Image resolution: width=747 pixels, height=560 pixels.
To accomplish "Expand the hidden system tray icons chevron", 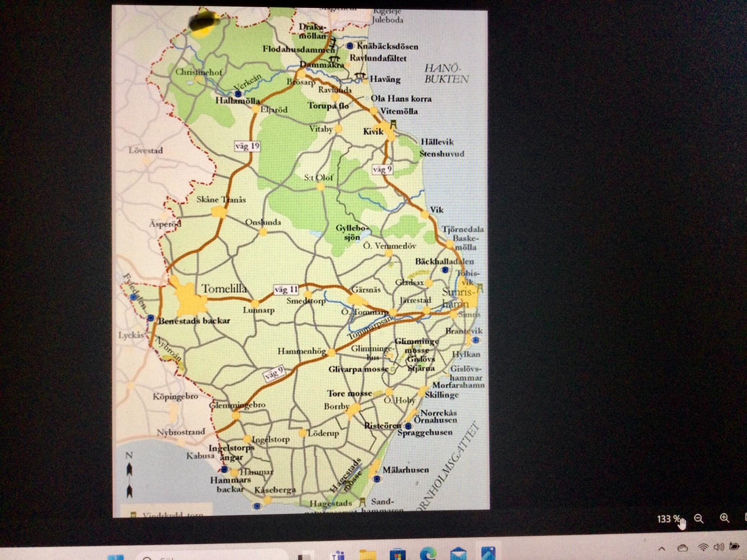I will (661, 548).
